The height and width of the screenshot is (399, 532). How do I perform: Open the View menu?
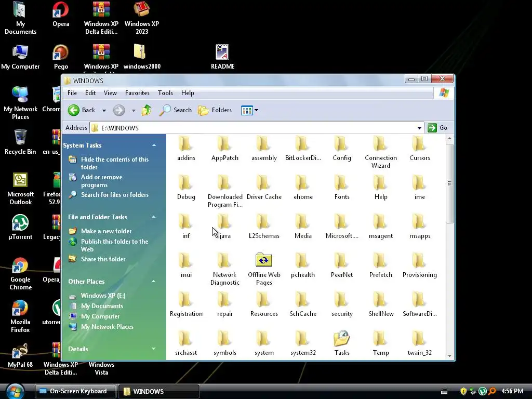point(110,93)
